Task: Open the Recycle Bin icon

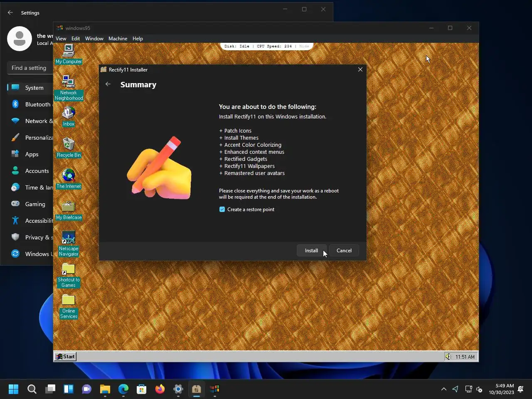Action: click(69, 148)
